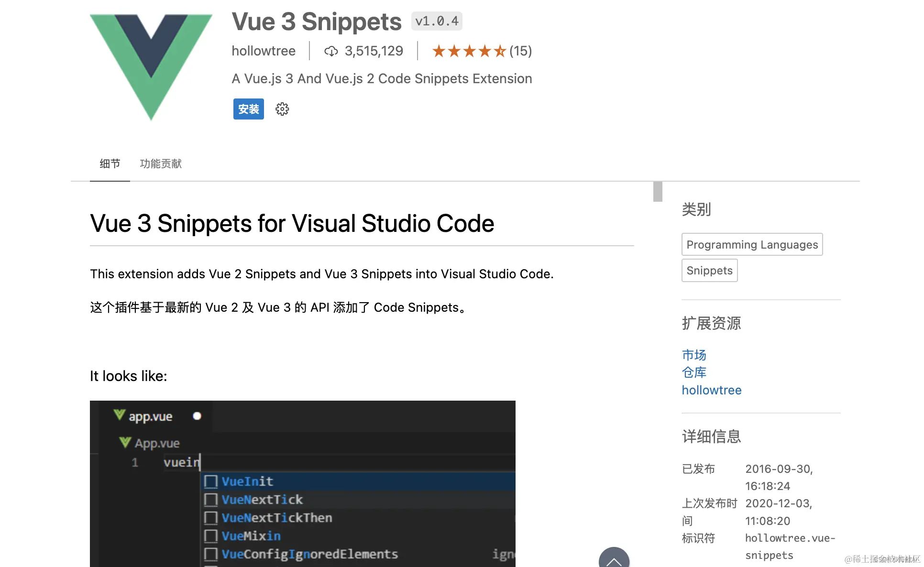
Task: Click the 详细信息 section heading
Action: pyautogui.click(x=711, y=436)
